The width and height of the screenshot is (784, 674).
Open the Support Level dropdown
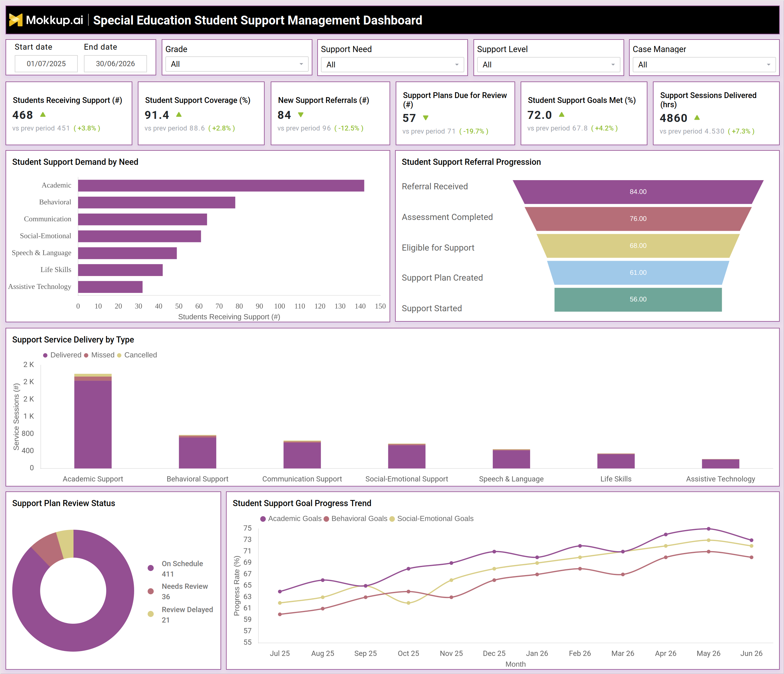548,65
